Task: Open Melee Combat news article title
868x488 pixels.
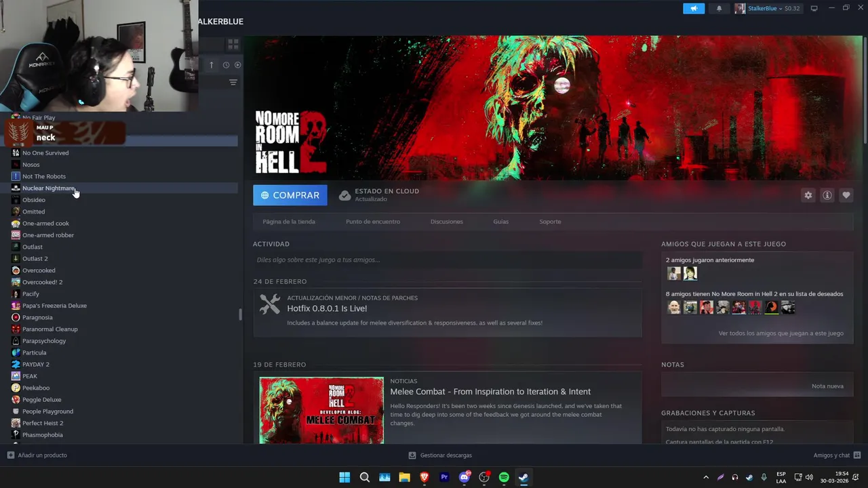Action: pyautogui.click(x=490, y=392)
